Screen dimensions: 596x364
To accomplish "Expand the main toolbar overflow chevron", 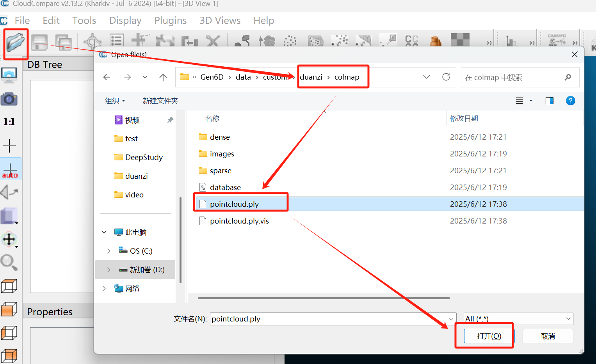I will [x=489, y=43].
